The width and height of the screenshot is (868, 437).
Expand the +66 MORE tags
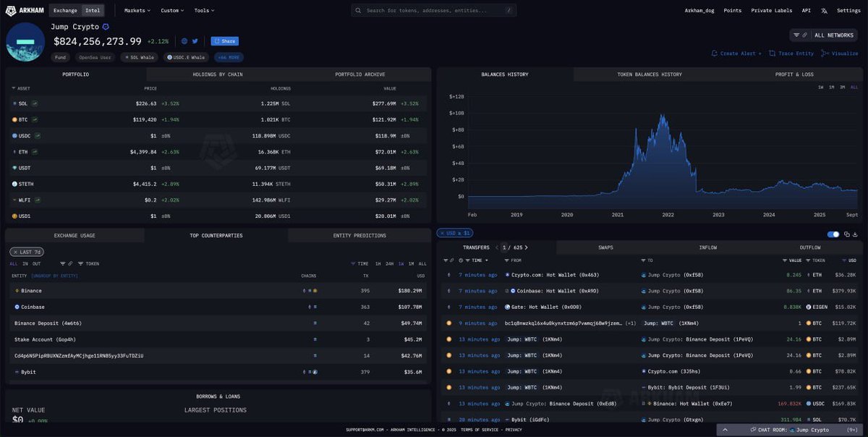(229, 57)
